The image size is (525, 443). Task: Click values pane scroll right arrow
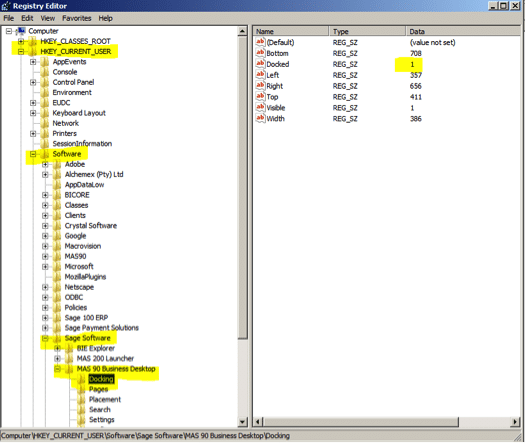[x=516, y=422]
